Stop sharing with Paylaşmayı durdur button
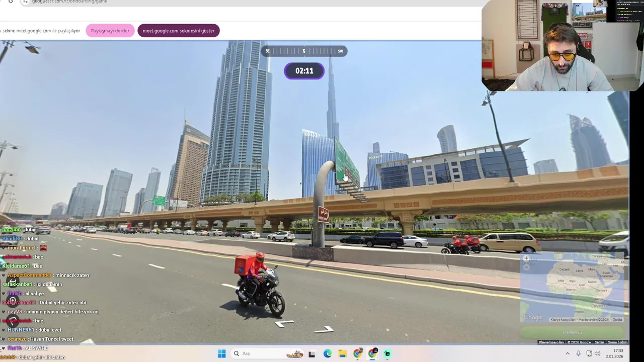The image size is (644, 362). pyautogui.click(x=110, y=31)
